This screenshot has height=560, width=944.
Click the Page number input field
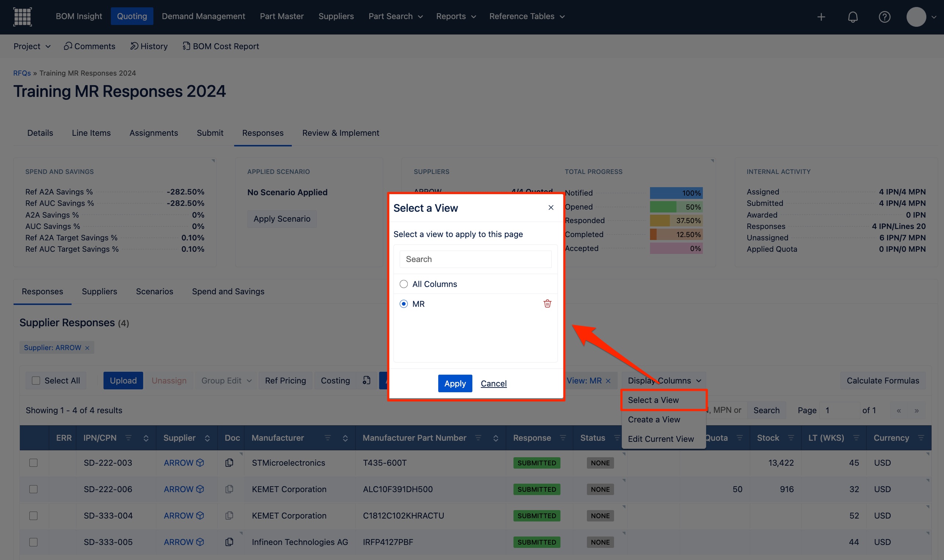point(839,411)
